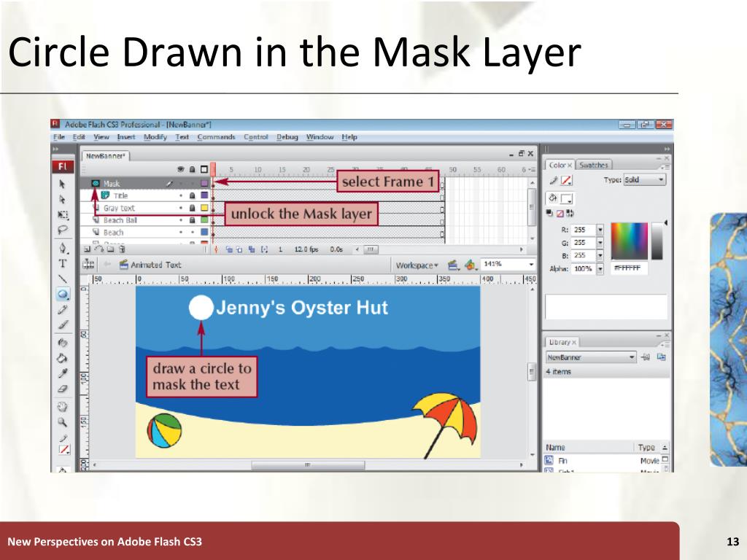Open the NewBanner library document dropdown
This screenshot has height=560, width=747.
(x=591, y=357)
